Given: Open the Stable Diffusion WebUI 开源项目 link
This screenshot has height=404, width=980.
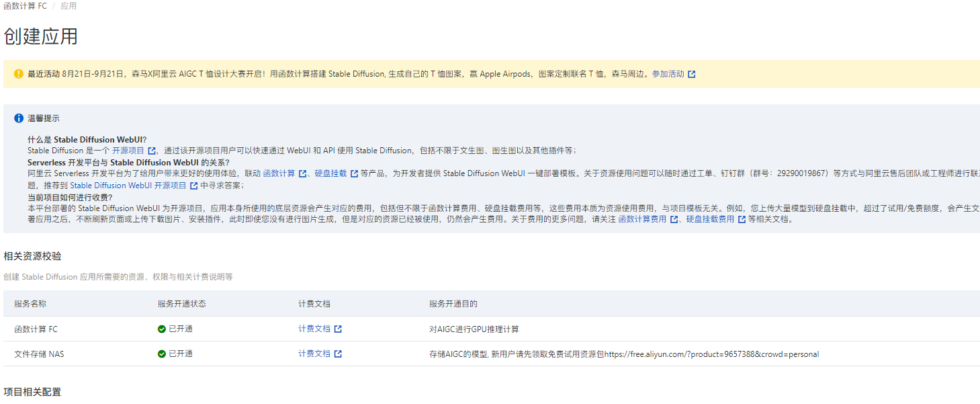Looking at the screenshot, I should (x=128, y=186).
